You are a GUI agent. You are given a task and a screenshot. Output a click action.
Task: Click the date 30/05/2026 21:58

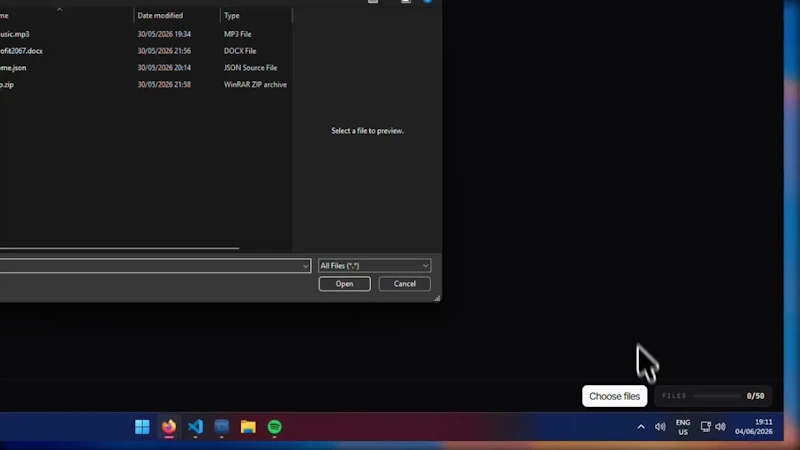164,85
